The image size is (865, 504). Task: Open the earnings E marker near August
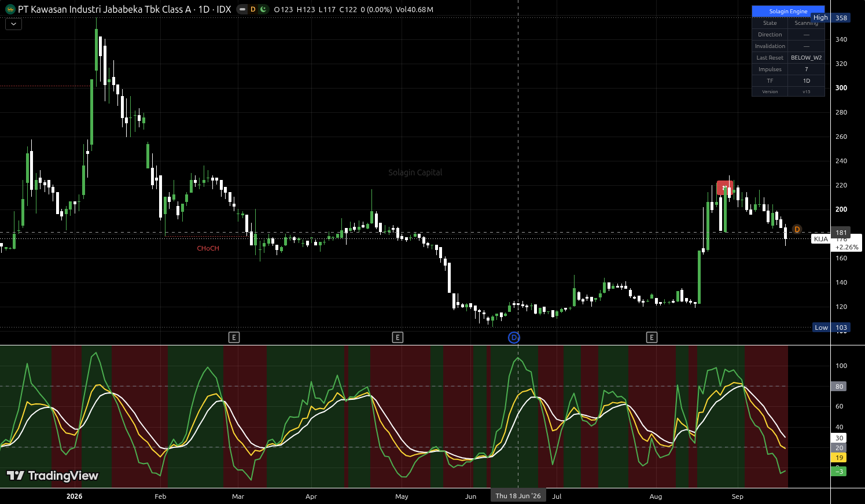[652, 337]
